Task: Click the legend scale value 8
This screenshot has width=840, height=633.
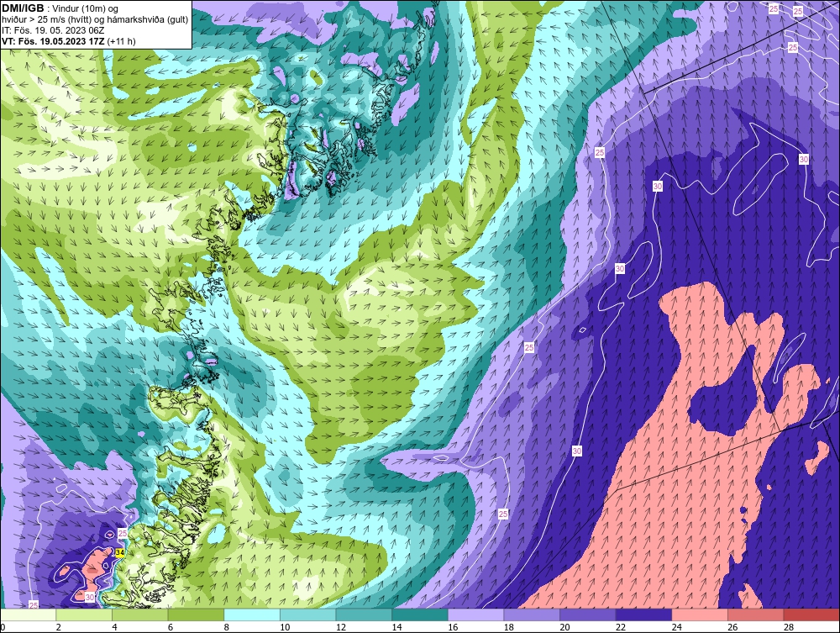Action: click(227, 627)
